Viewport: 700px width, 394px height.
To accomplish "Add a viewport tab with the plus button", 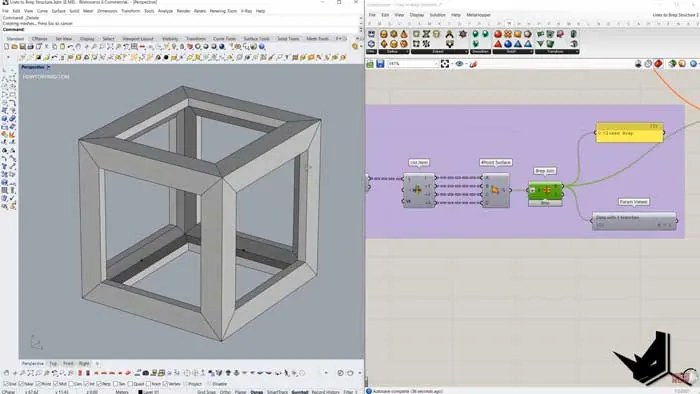I will tap(97, 364).
